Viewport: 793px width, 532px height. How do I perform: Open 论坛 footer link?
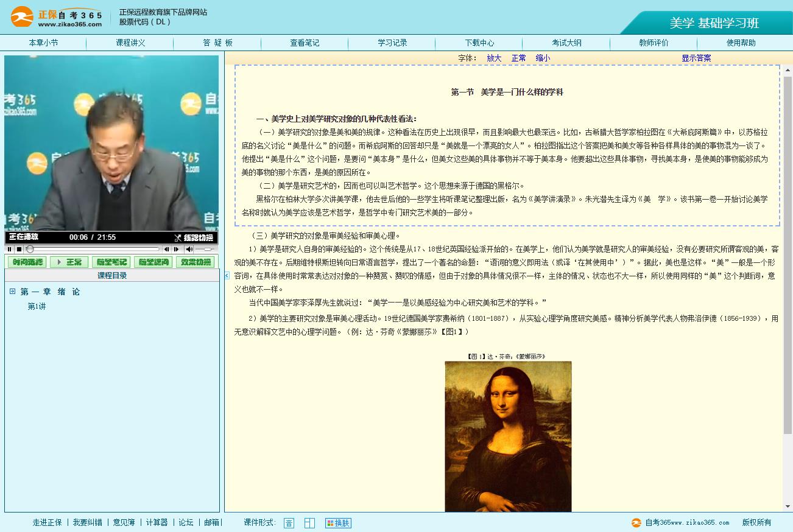(186, 522)
